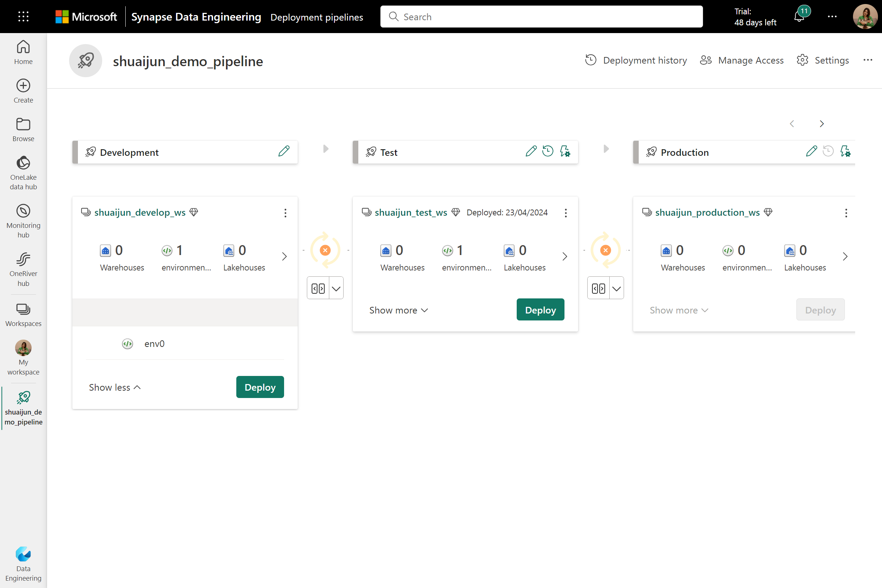882x588 pixels.
Task: Move to next pipeline stages arrow
Action: point(822,124)
